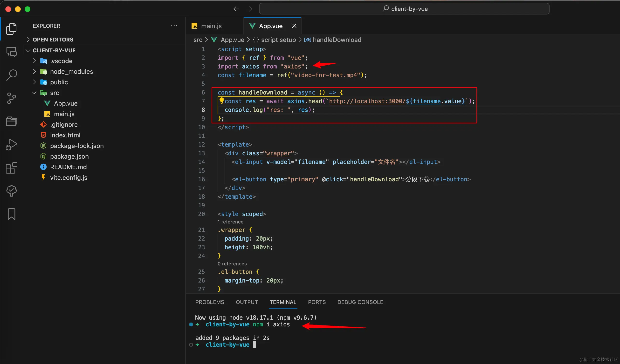The image size is (620, 364).
Task: Open main.js in the file tree
Action: (x=64, y=114)
